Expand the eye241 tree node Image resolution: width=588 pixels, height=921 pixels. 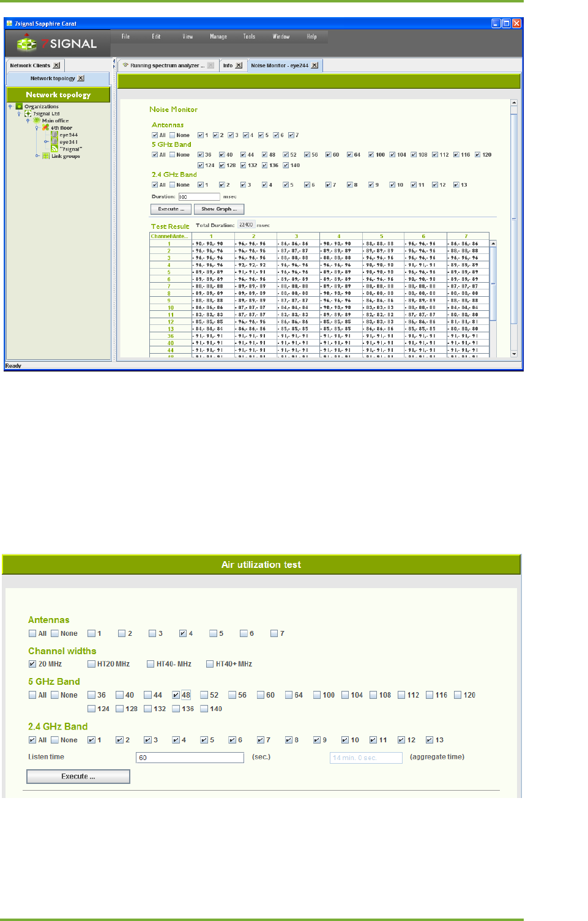pyautogui.click(x=46, y=142)
